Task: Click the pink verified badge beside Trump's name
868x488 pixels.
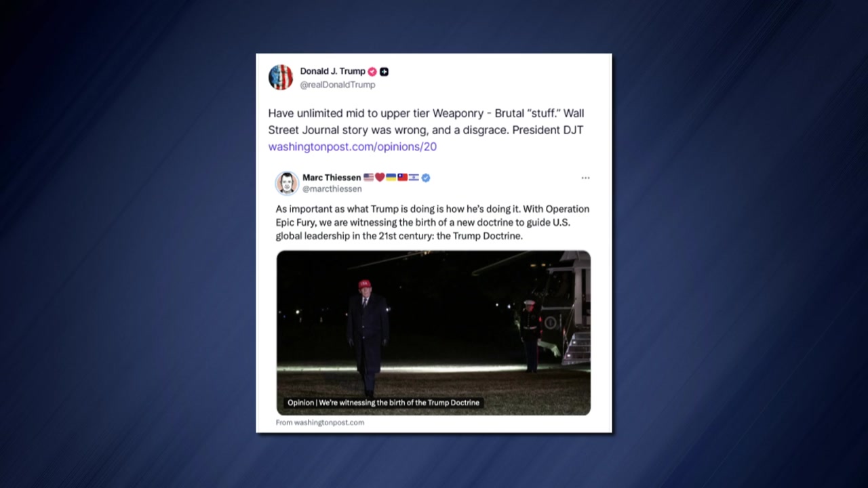Action: [372, 71]
